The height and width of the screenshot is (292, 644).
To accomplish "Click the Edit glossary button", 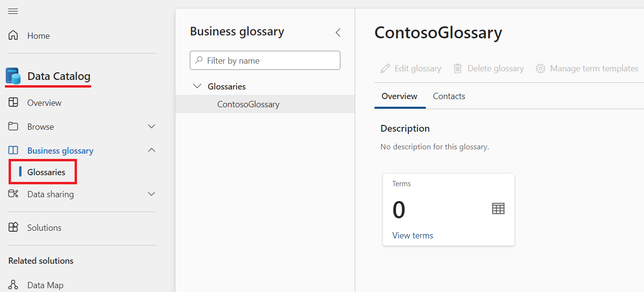I will coord(410,68).
